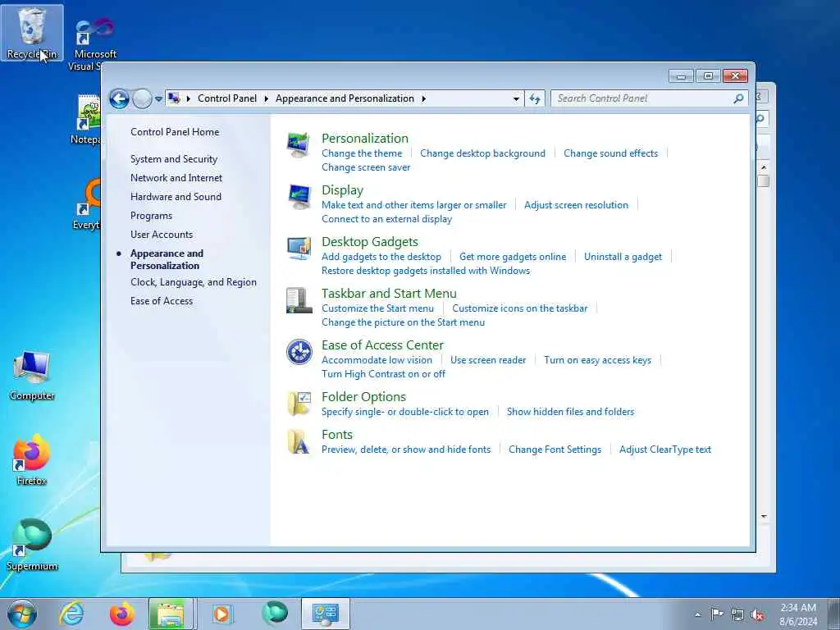
Task: Click Customize icons on the taskbar
Action: coord(519,308)
